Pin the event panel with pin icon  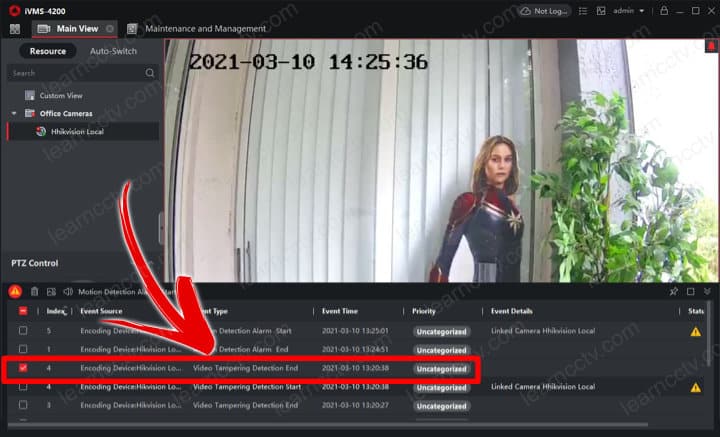pos(673,292)
